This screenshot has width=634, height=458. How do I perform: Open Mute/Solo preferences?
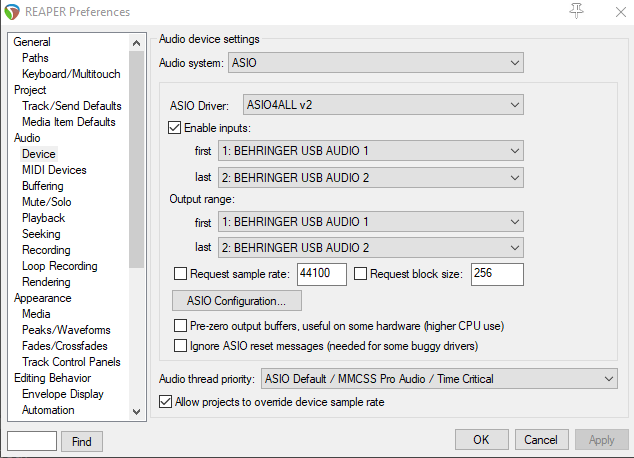[x=46, y=202]
